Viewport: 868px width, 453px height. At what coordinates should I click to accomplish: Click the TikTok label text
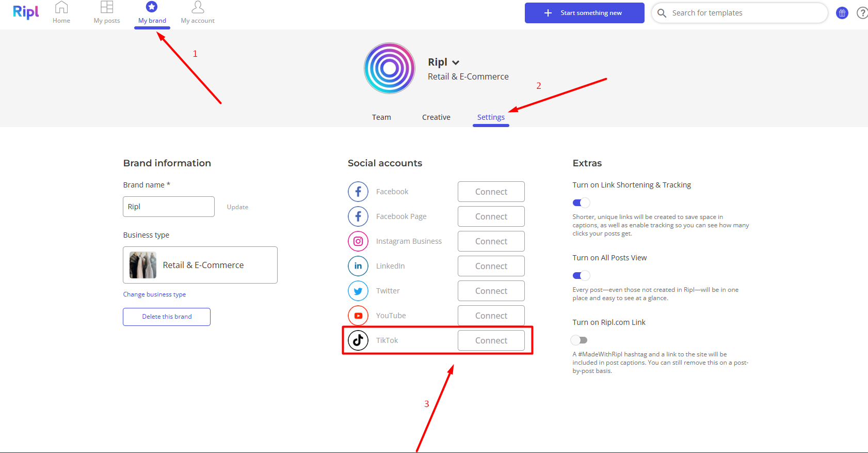point(387,340)
